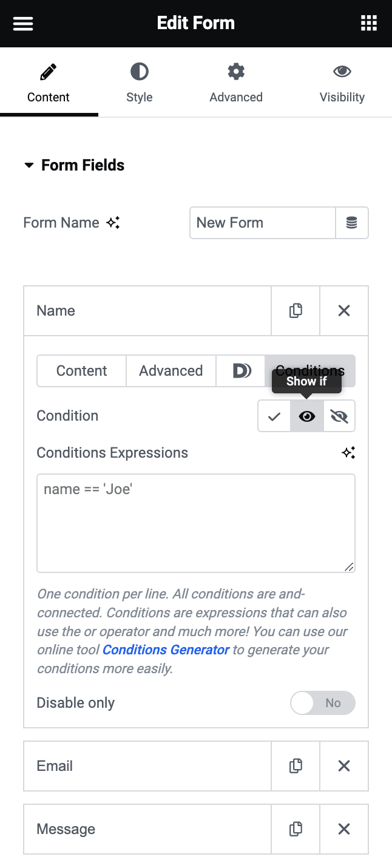The height and width of the screenshot is (868, 392).
Task: Open the hamburger menu
Action: [x=22, y=24]
